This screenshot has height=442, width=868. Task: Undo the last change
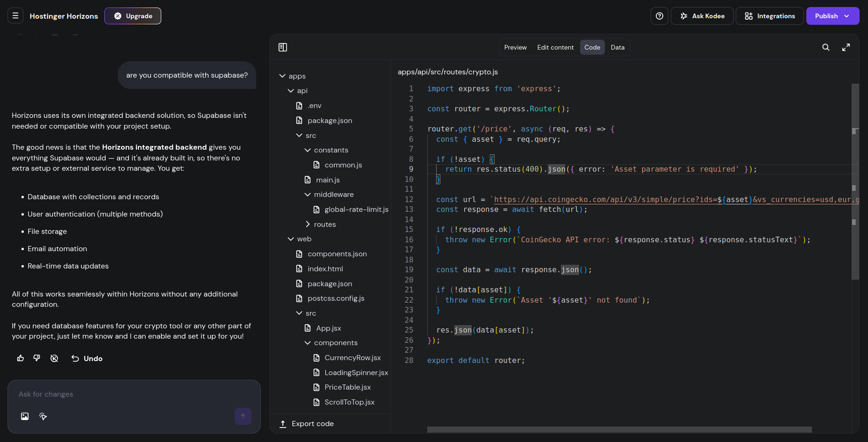coord(87,359)
